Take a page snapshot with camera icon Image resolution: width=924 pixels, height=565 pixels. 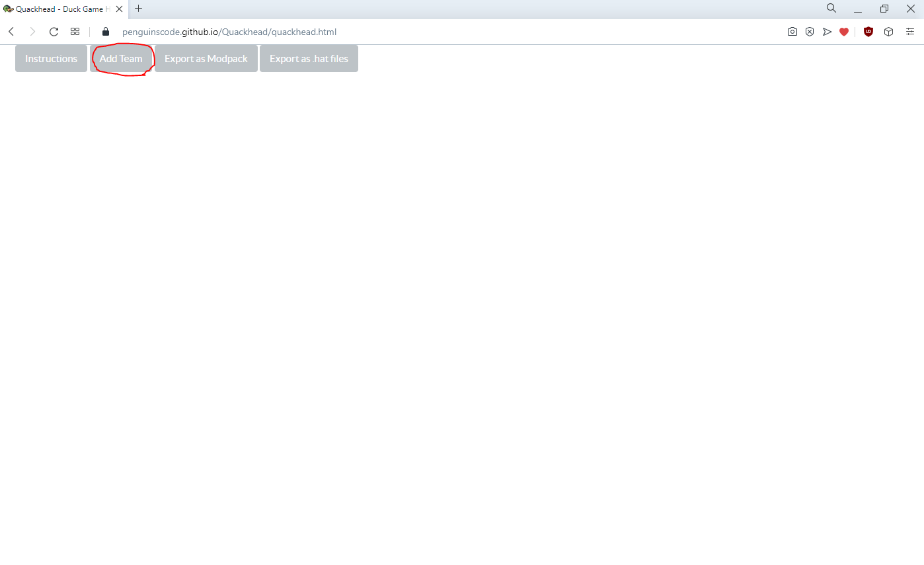[x=792, y=32]
